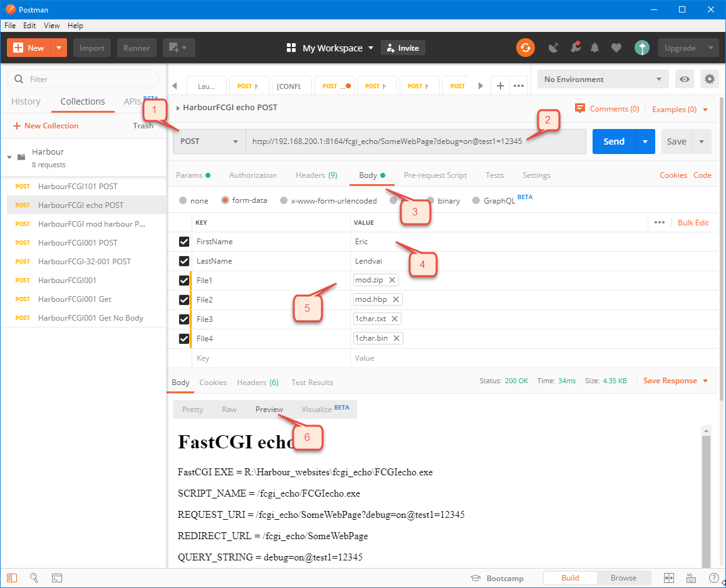Uncheck the FirstName key checkbox
Image resolution: width=726 pixels, height=588 pixels.
pos(184,242)
